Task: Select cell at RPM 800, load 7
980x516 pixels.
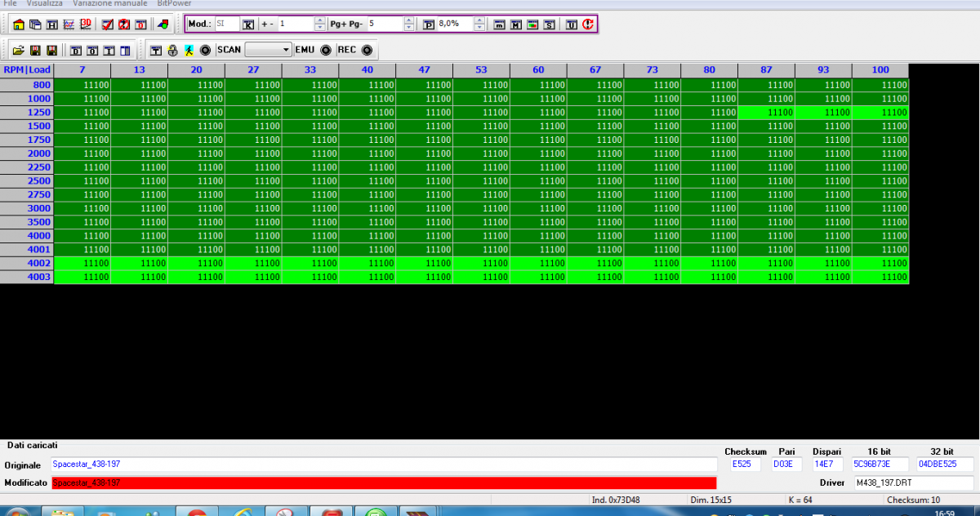Action: click(82, 84)
